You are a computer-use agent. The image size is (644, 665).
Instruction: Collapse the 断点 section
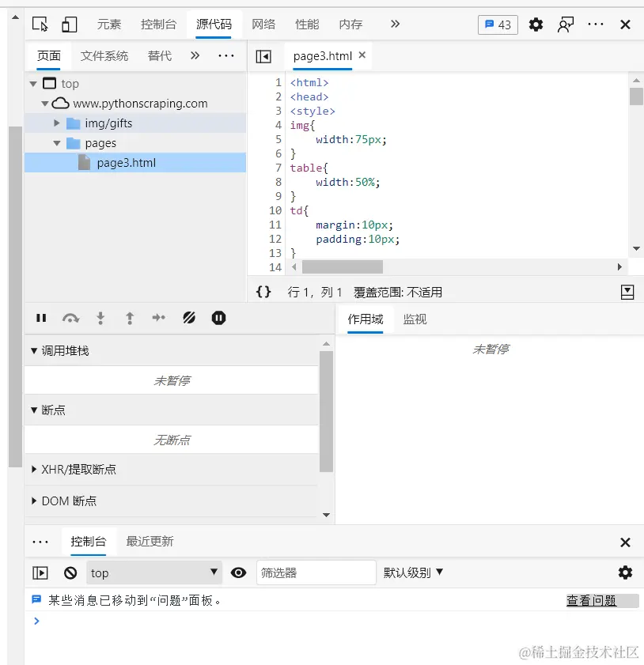pos(34,410)
